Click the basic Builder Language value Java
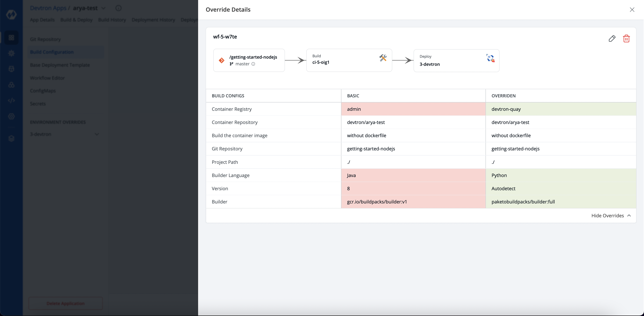Image resolution: width=644 pixels, height=316 pixels. [351, 175]
